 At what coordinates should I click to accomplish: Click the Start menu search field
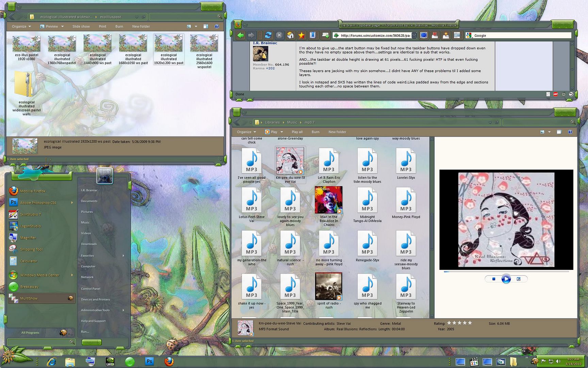pos(41,342)
